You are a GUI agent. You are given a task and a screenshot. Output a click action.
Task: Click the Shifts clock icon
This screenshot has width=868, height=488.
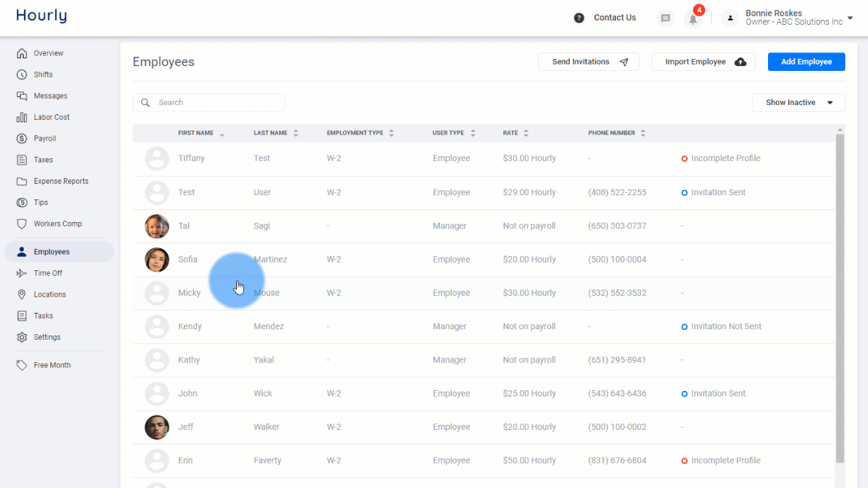point(22,74)
